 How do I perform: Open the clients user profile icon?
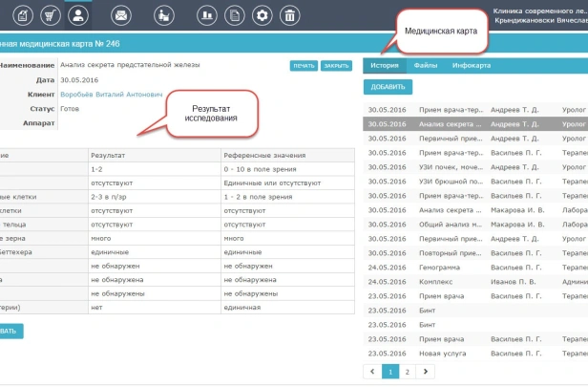point(79,14)
